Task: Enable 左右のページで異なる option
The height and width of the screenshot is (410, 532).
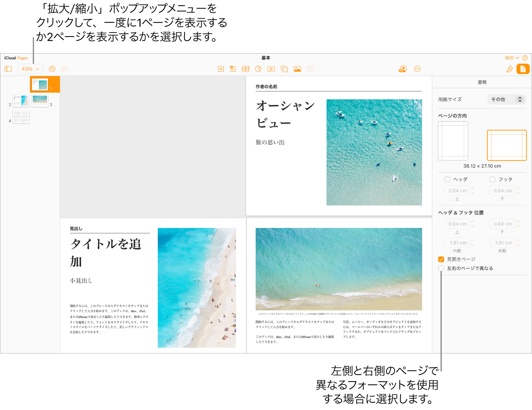Action: [x=441, y=268]
